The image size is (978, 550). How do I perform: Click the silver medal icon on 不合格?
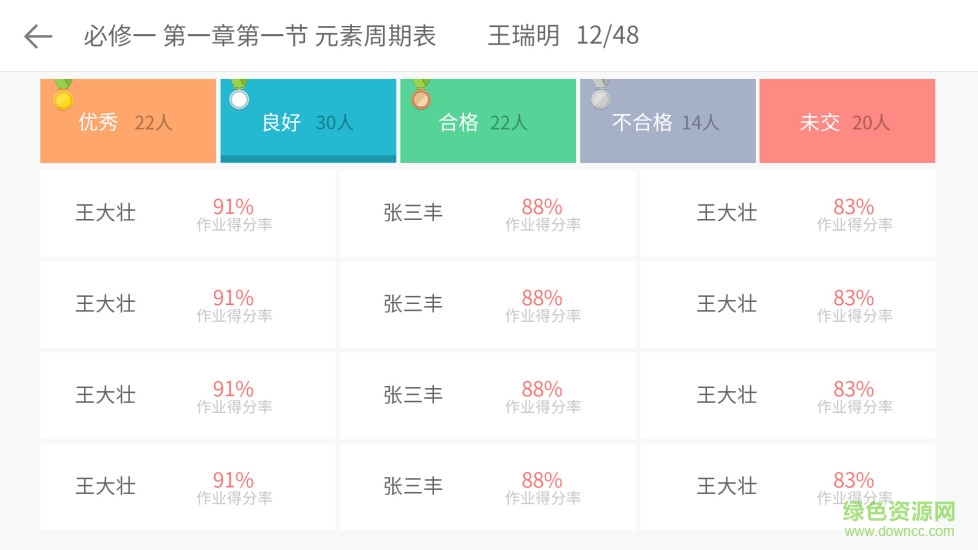coord(600,97)
